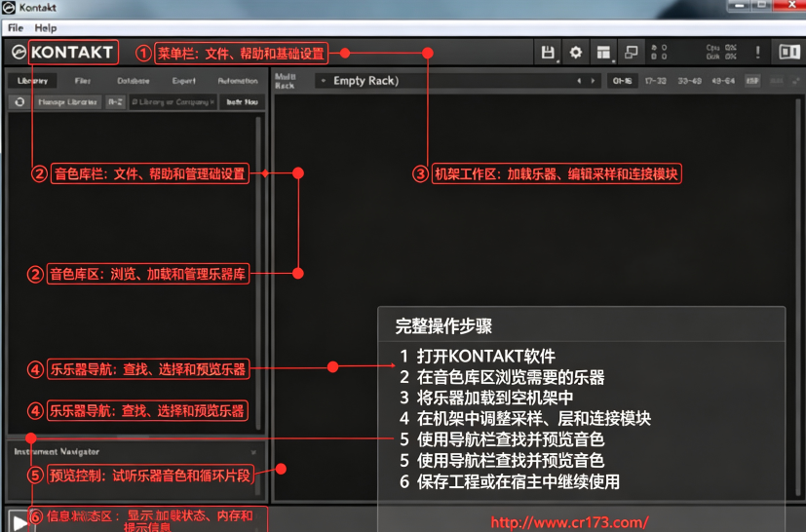Select rack page 17-32
This screenshot has width=806, height=532.
(x=655, y=81)
